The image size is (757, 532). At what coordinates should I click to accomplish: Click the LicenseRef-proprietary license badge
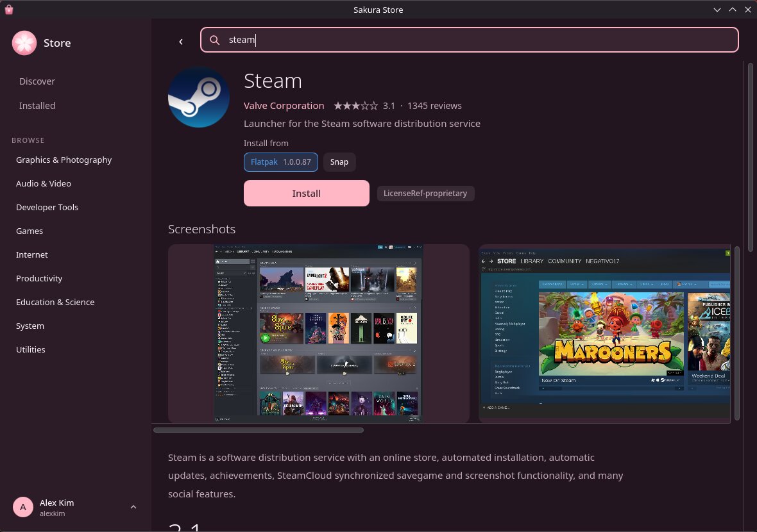pyautogui.click(x=425, y=194)
